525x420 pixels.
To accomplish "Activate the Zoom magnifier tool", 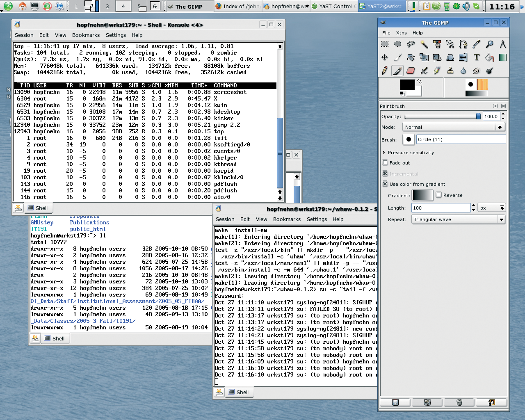I will tap(490, 44).
